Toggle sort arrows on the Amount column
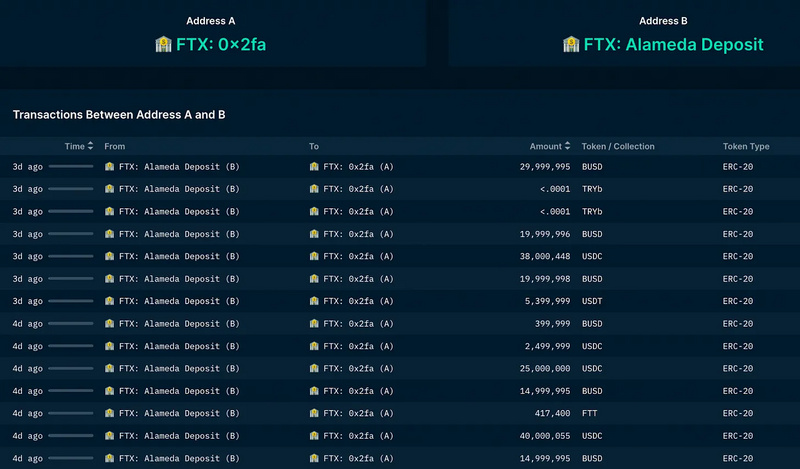Viewport: 800px width, 469px height. click(568, 146)
